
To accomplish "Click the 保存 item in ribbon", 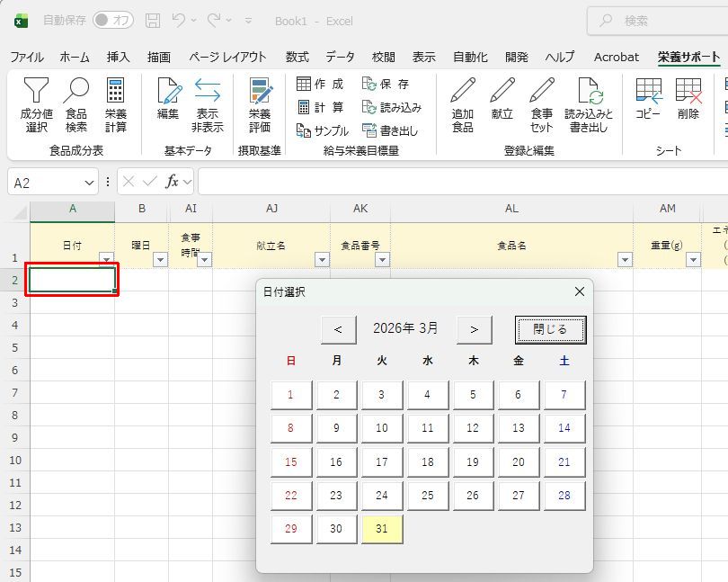I will pos(386,85).
